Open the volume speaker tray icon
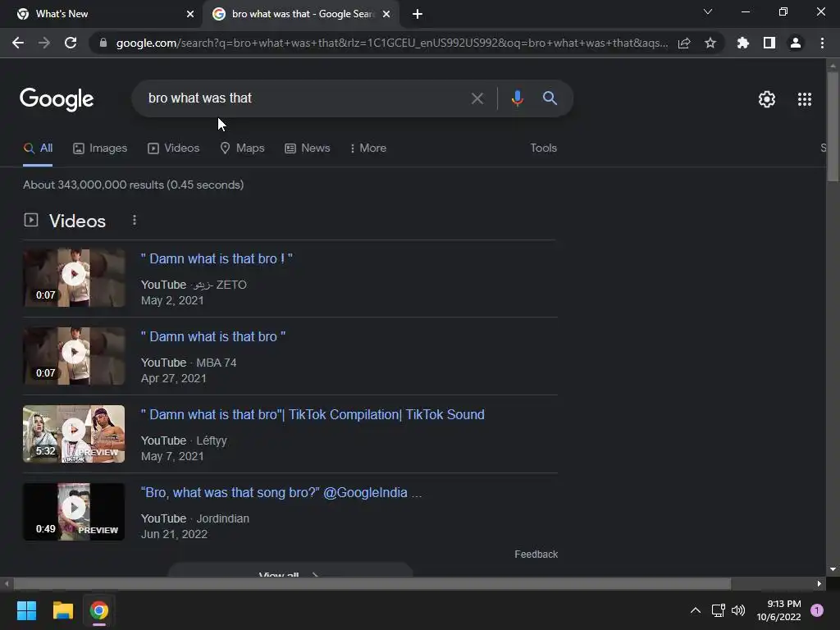The width and height of the screenshot is (840, 630). click(x=738, y=610)
